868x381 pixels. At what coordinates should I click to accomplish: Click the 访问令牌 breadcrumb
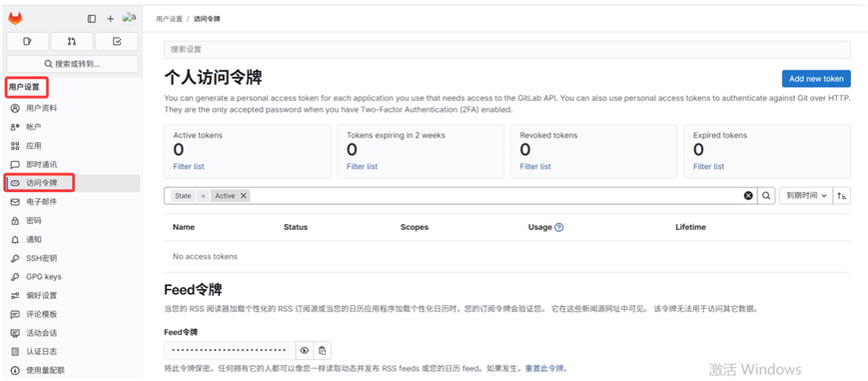click(x=207, y=19)
